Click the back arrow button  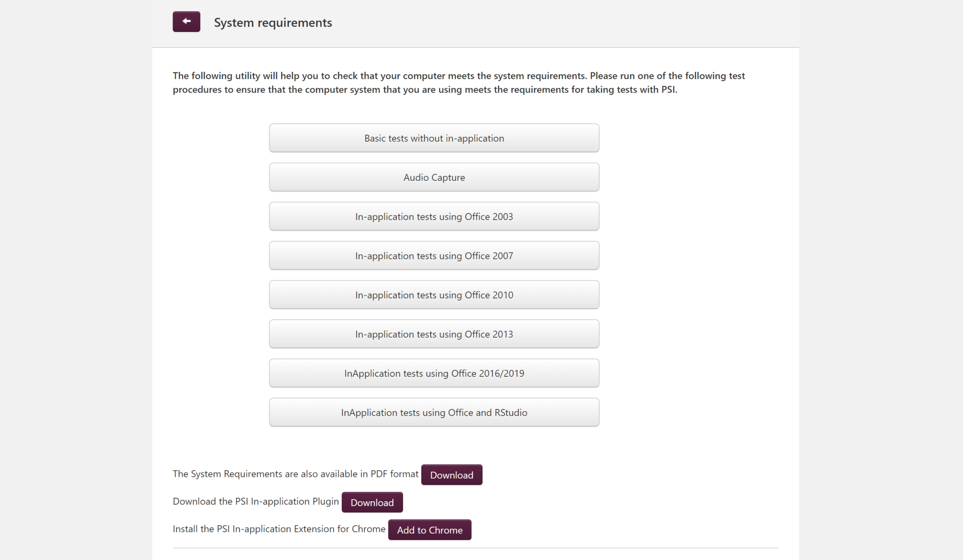[x=186, y=22]
